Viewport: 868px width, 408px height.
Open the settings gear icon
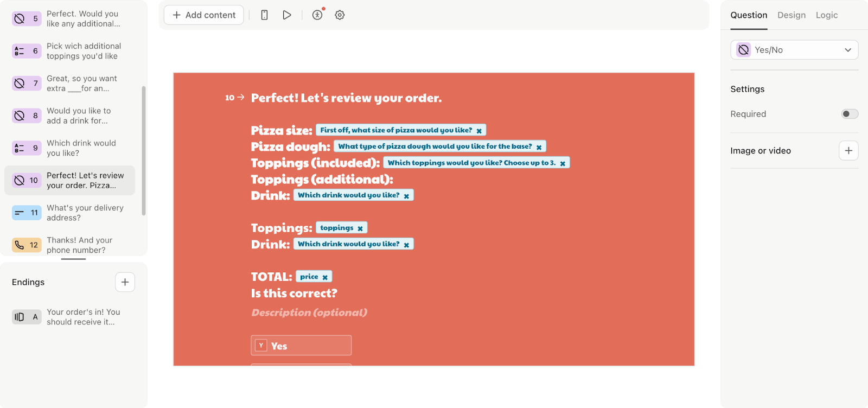tap(340, 15)
